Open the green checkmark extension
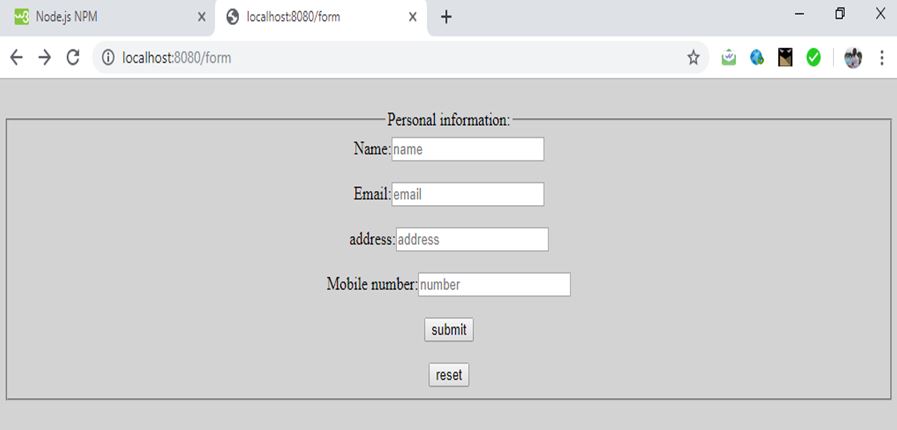897x430 pixels. click(813, 58)
